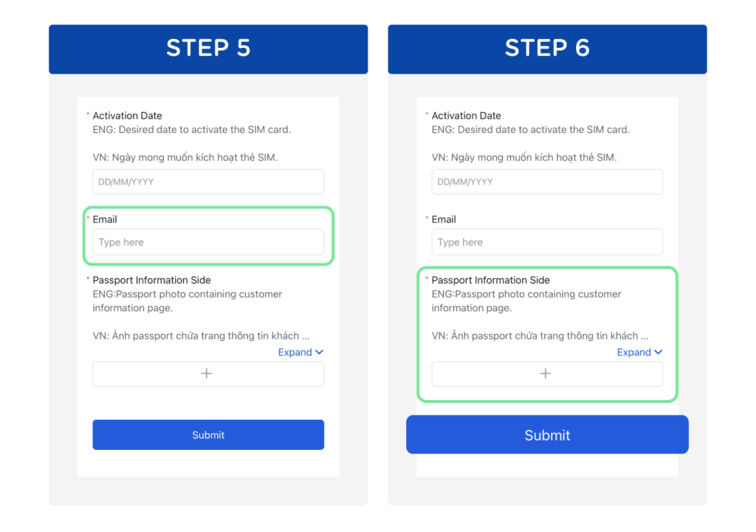Click the Email label in Step 5

tap(105, 219)
